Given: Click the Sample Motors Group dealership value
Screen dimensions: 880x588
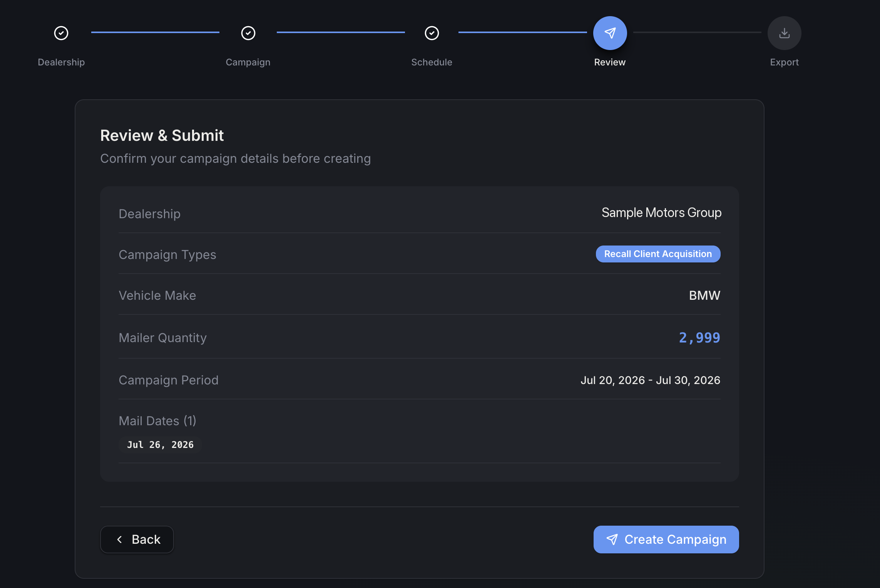Looking at the screenshot, I should (661, 213).
